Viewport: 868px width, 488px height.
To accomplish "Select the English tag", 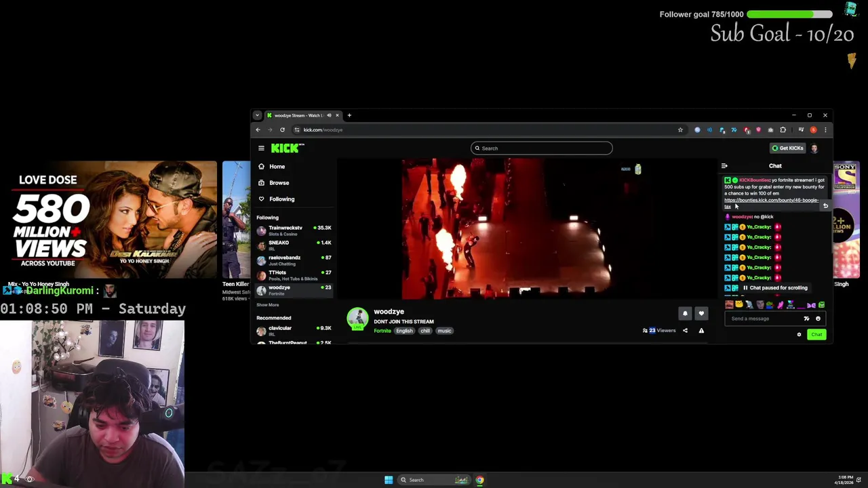I will point(405,331).
